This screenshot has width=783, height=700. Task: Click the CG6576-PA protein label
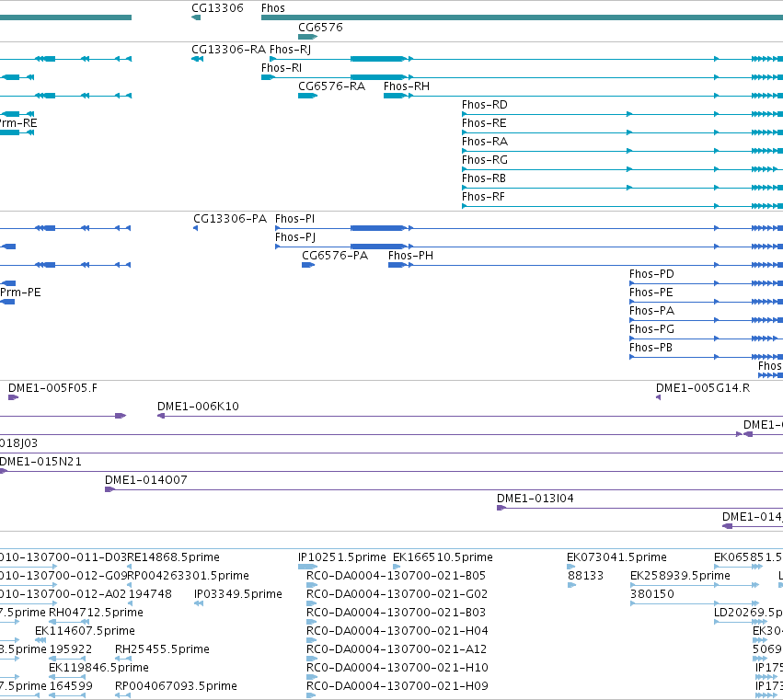[335, 256]
